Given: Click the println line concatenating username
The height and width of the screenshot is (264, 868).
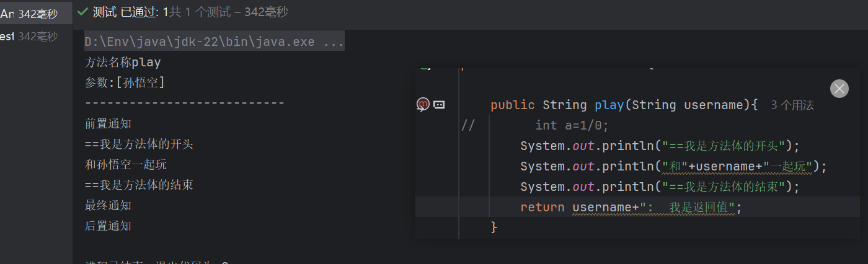Looking at the screenshot, I should click(674, 167).
